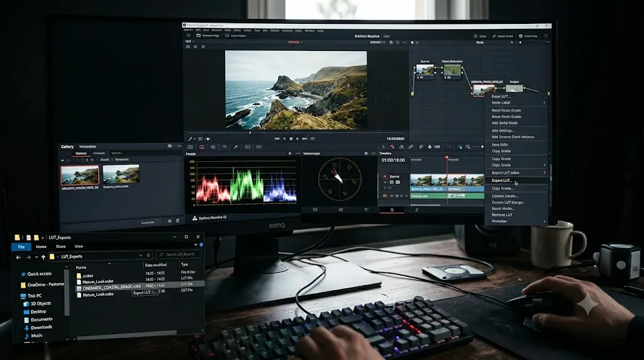644x360 pixels.
Task: Stop viewer playback
Action: 291,139
